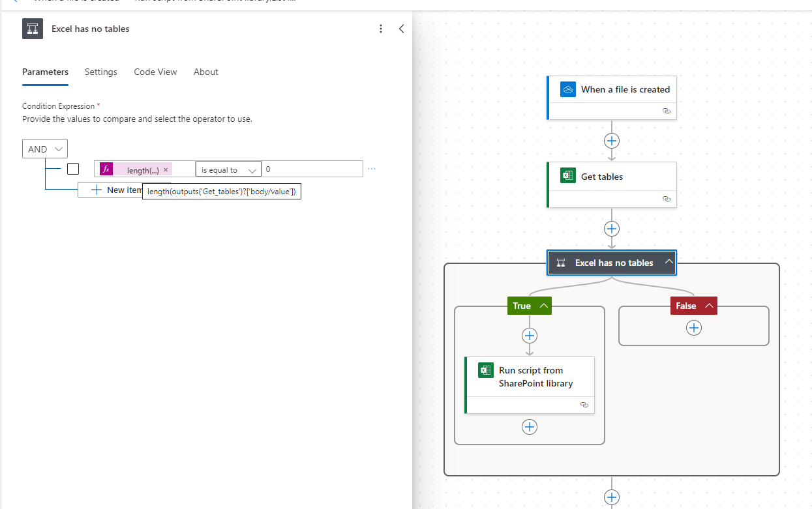Viewport: 812px width, 509px height.
Task: Open the 'is equal to' operator dropdown
Action: (228, 169)
